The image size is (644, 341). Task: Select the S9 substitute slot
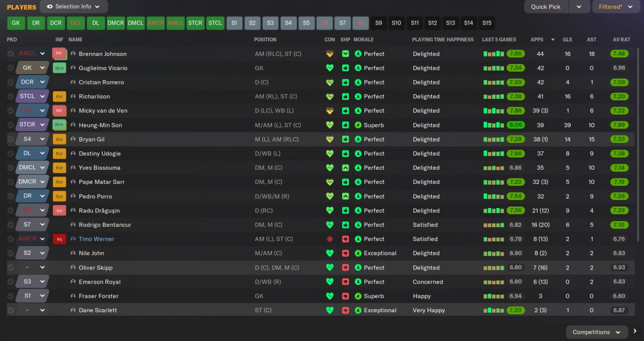click(x=378, y=23)
